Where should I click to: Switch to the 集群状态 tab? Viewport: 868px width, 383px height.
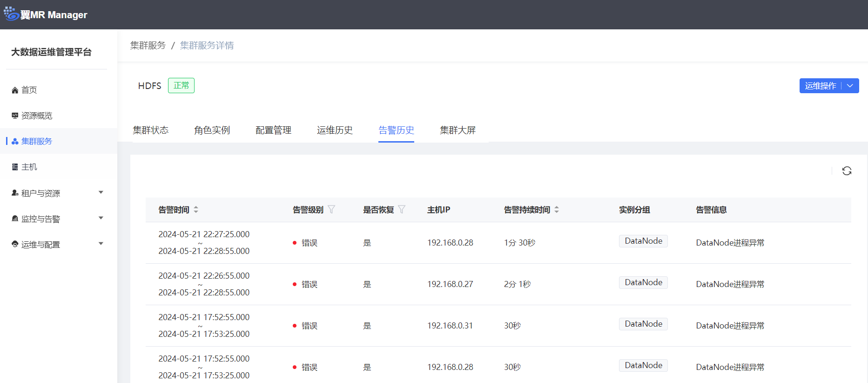pyautogui.click(x=151, y=130)
